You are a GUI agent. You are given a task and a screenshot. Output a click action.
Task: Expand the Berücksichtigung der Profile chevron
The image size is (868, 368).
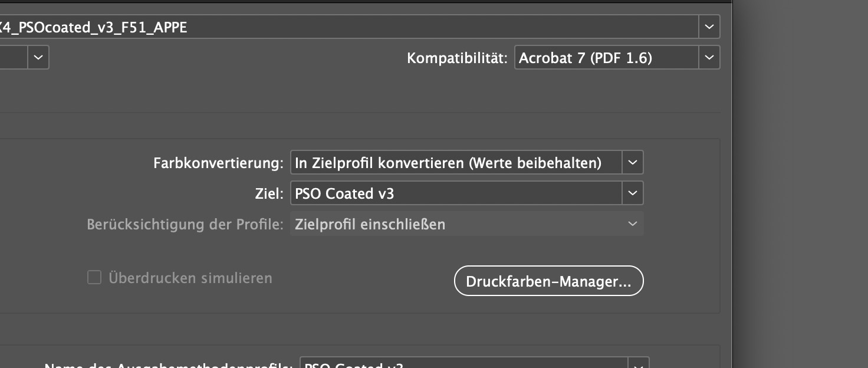point(632,224)
